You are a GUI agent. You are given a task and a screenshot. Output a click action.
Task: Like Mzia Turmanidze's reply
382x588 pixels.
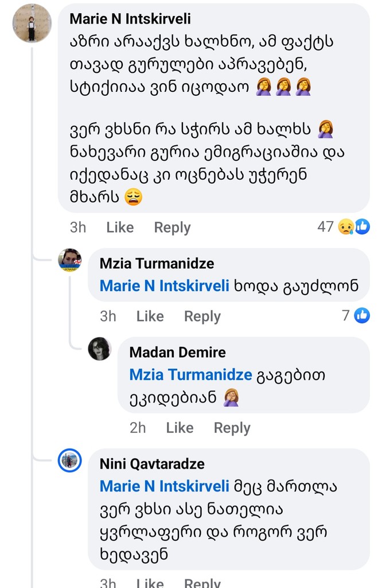pos(150,316)
